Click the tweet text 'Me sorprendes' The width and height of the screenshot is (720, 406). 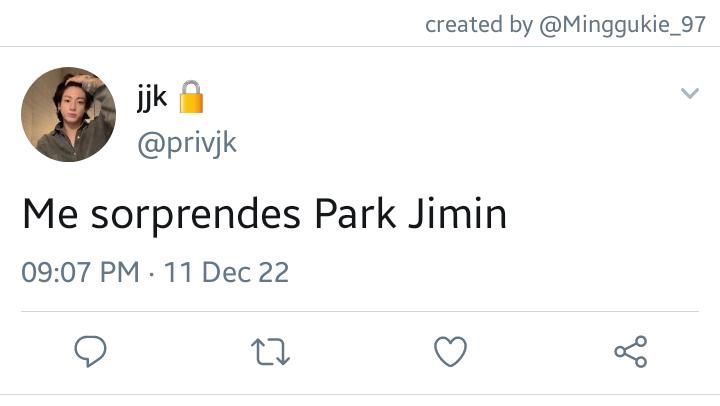pos(161,214)
